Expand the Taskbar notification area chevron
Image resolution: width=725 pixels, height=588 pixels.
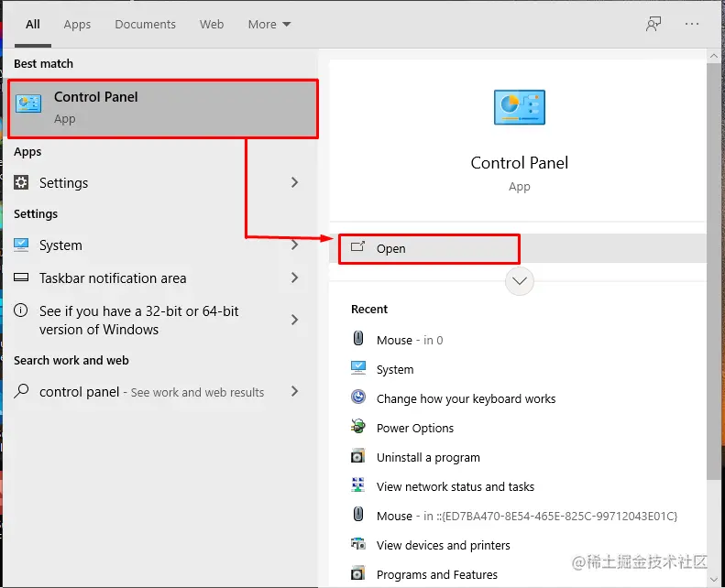[x=294, y=278]
